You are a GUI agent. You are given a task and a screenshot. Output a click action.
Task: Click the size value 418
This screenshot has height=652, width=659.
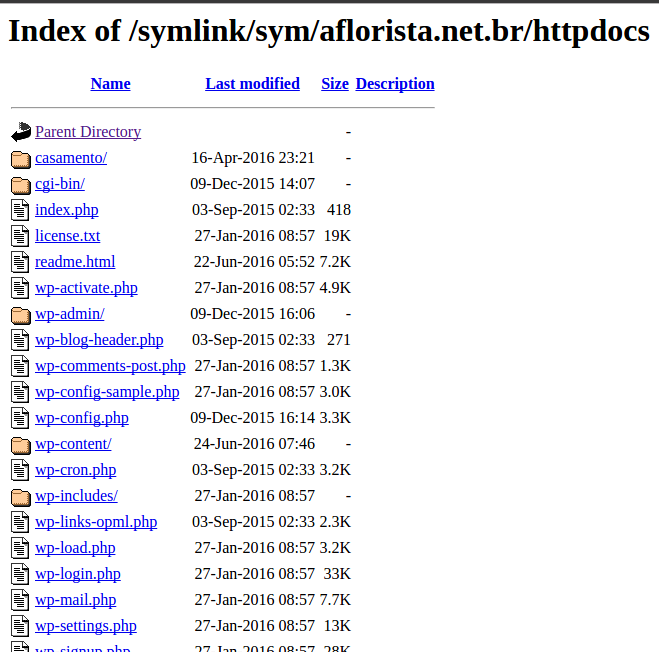click(x=339, y=210)
